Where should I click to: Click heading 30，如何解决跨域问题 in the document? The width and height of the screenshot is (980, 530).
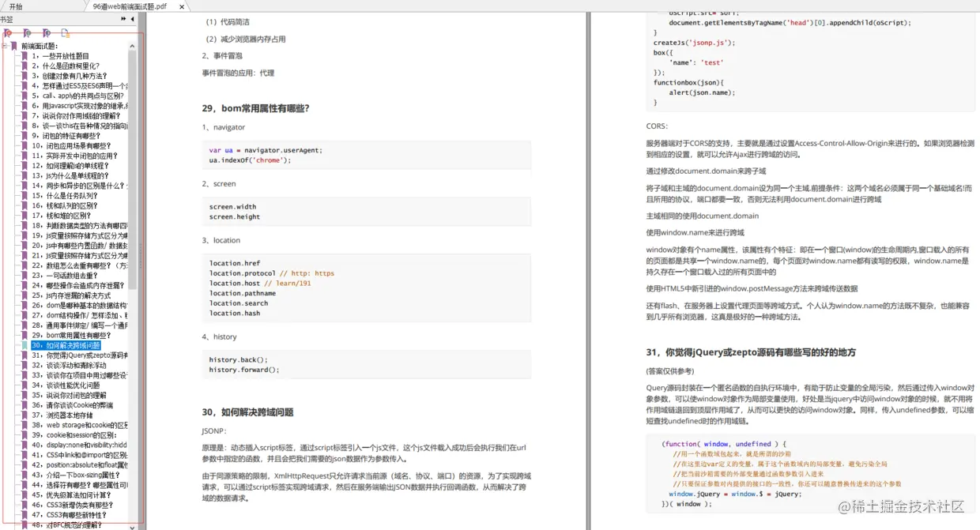pyautogui.click(x=247, y=412)
